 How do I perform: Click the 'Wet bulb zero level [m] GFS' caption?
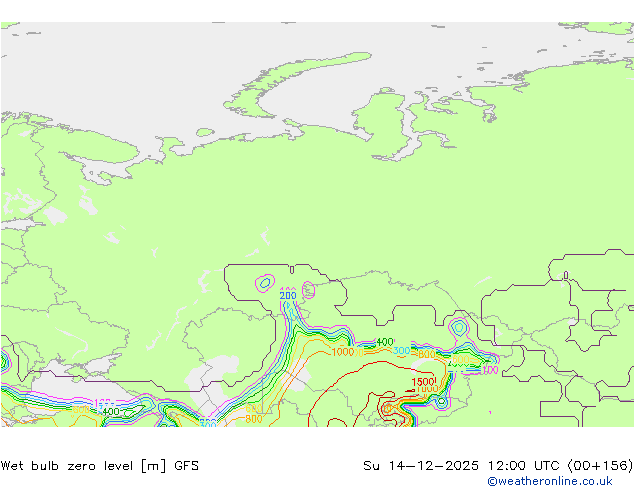click(x=100, y=466)
